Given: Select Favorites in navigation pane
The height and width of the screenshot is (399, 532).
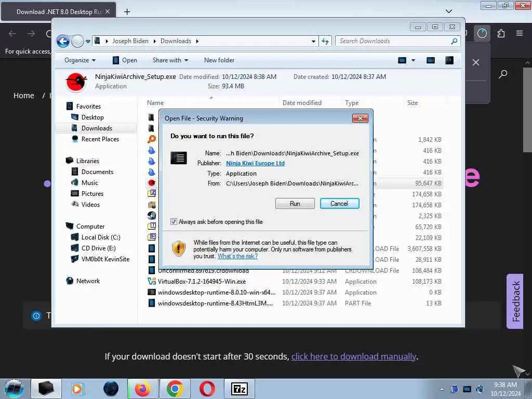Looking at the screenshot, I should (88, 107).
